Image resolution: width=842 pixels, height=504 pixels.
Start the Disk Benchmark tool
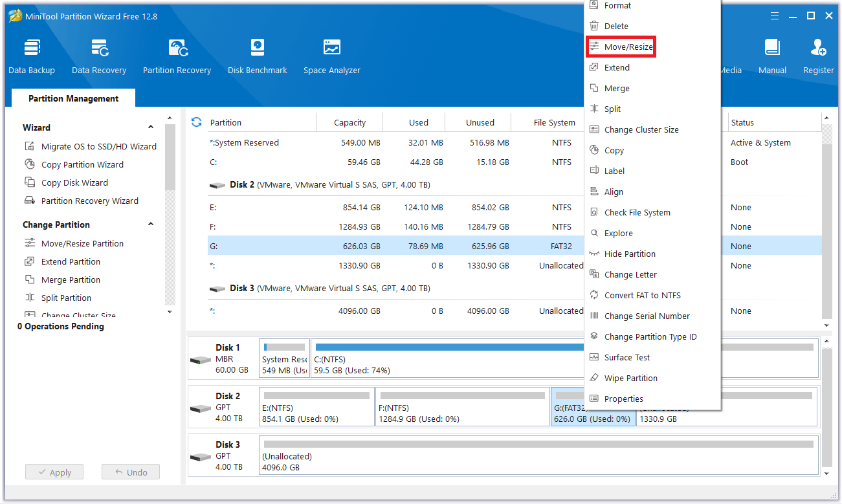257,56
